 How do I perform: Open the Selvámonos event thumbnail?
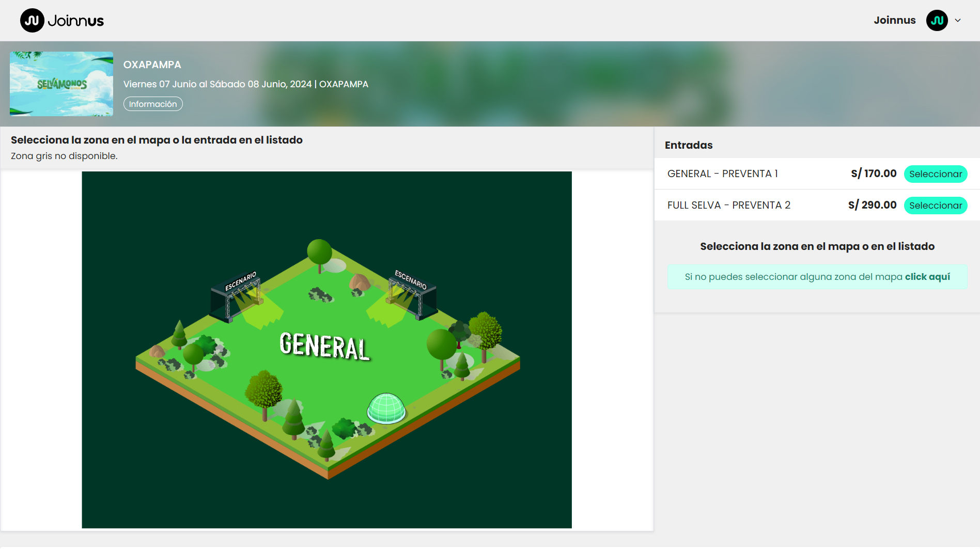click(x=61, y=84)
